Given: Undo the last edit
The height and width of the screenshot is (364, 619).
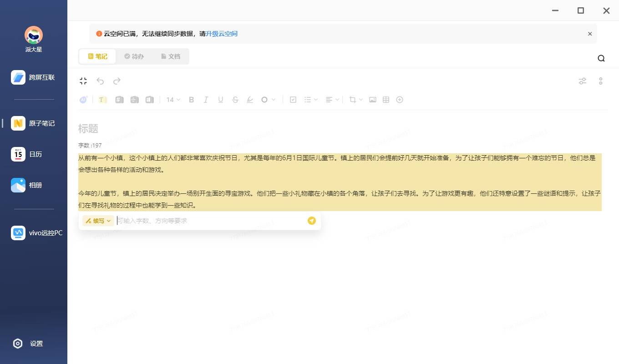Looking at the screenshot, I should 100,81.
